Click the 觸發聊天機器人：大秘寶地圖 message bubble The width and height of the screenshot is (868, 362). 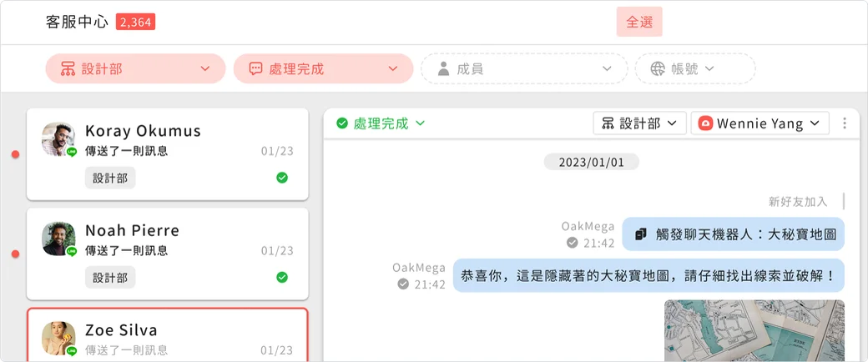[734, 234]
